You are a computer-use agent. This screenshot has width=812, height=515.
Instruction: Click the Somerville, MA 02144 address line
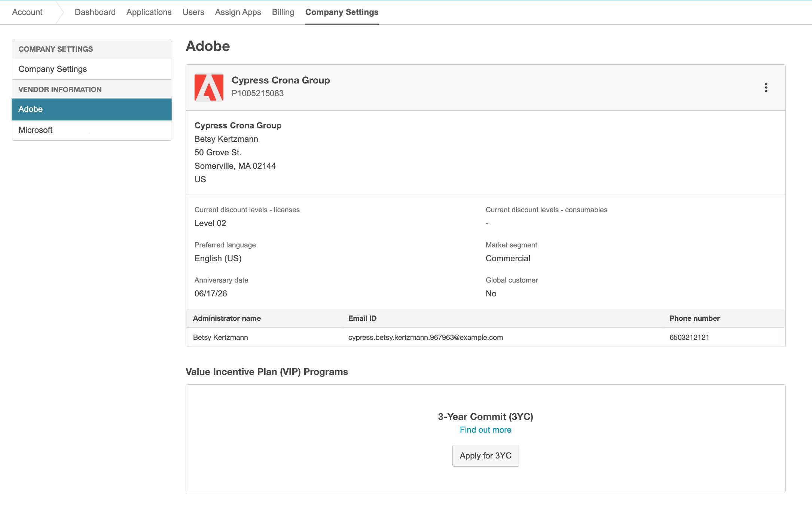point(235,166)
